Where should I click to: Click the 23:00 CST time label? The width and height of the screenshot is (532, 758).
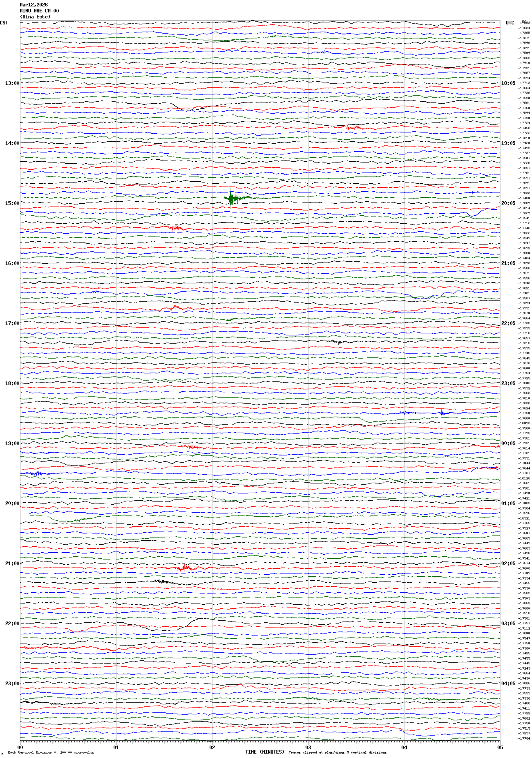click(12, 684)
